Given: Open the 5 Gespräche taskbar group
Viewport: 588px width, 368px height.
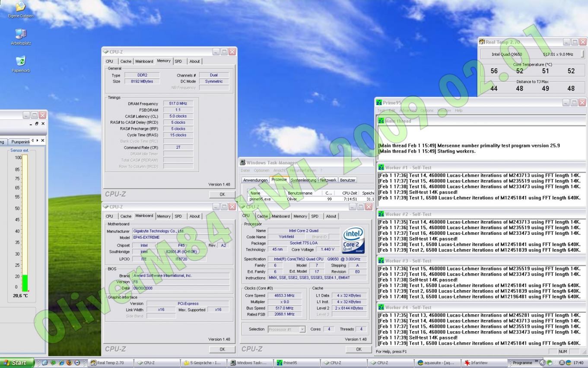Looking at the screenshot, I should tap(203, 363).
